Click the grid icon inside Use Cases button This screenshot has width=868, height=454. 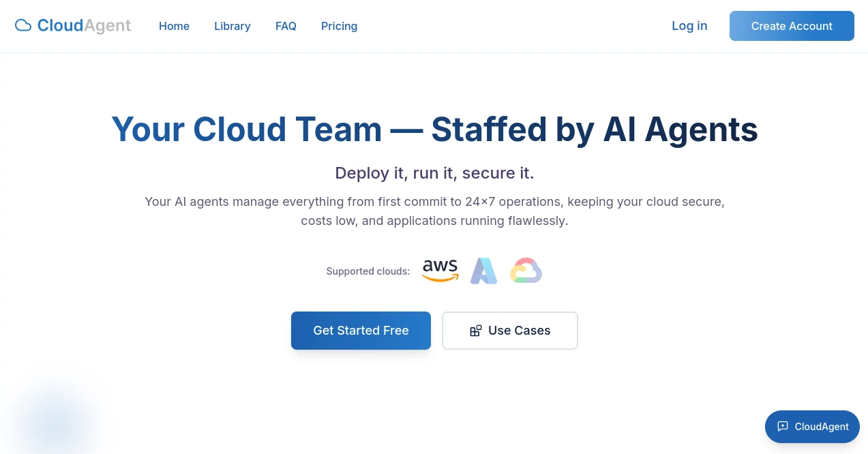pos(476,331)
